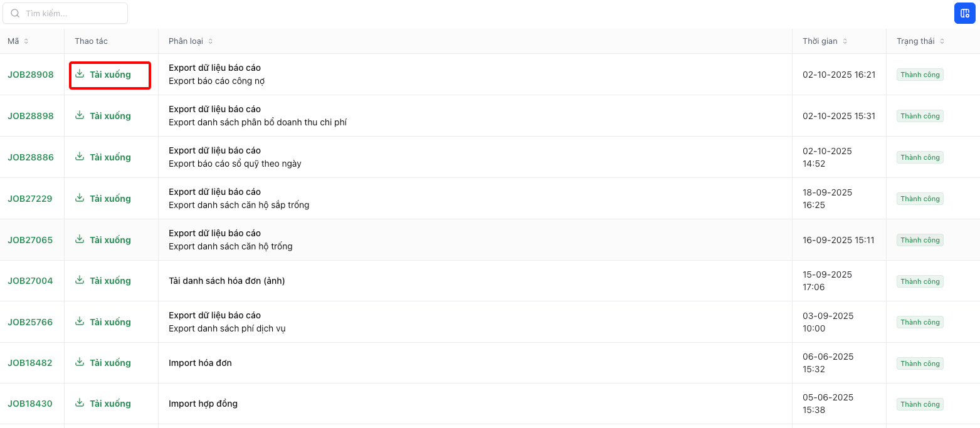980x428 pixels.
Task: Click download icon for JOB27004
Action: [80, 280]
